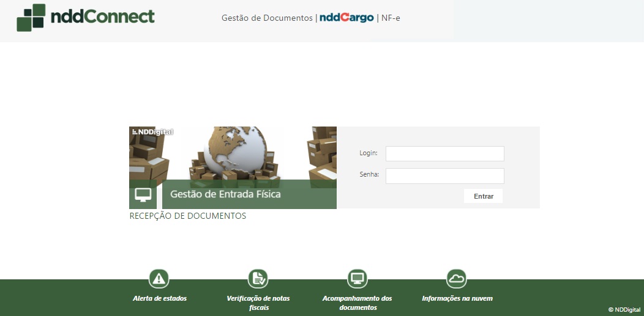Screen dimensions: 644x316
Task: Click the Verificação de notas fiscais label
Action: [x=258, y=303]
